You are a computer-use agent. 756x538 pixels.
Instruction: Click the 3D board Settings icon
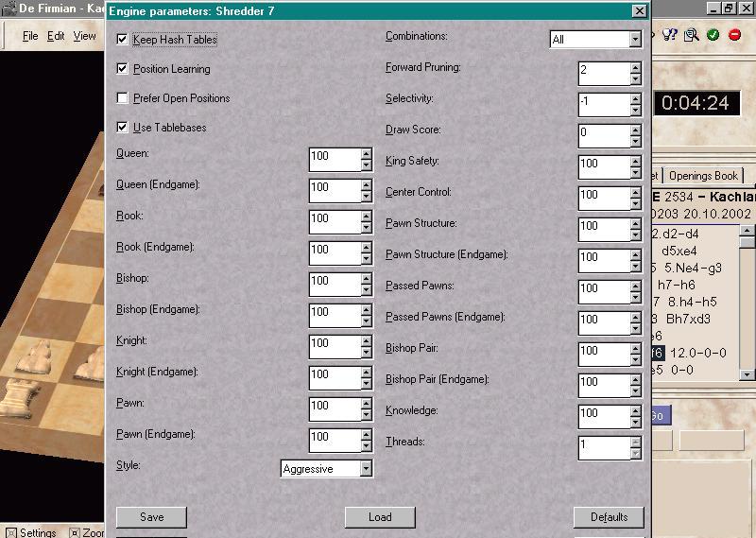[x=10, y=532]
